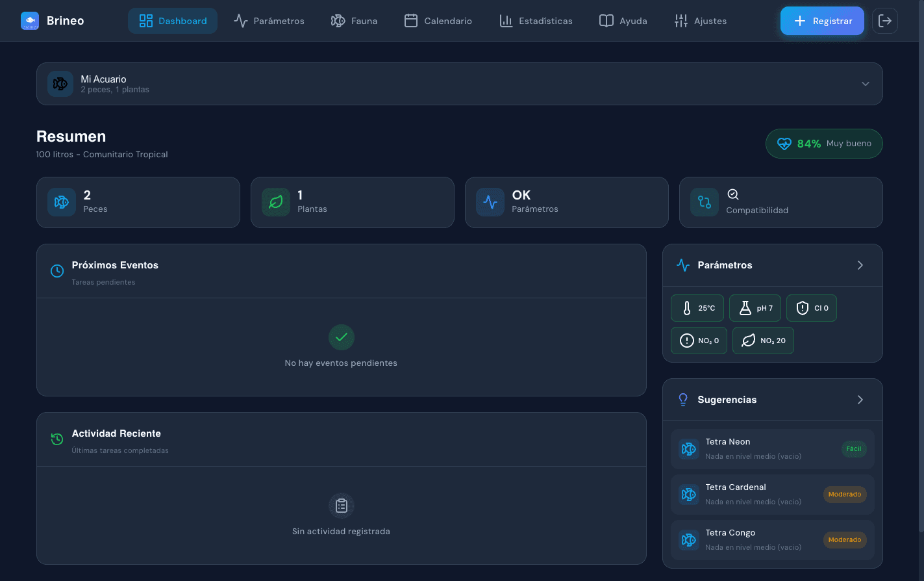The image size is (924, 581).
Task: Click the lightbulb icon in Sugerencias
Action: pyautogui.click(x=683, y=400)
